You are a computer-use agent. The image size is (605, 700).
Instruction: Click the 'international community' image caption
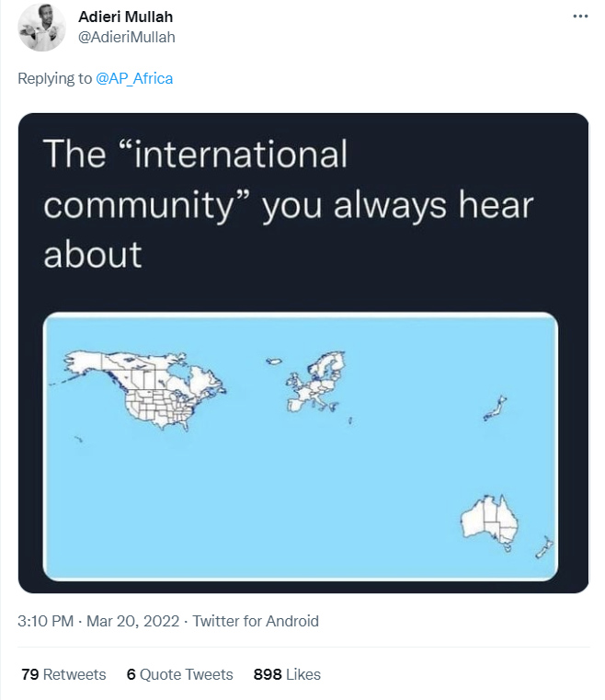point(288,203)
